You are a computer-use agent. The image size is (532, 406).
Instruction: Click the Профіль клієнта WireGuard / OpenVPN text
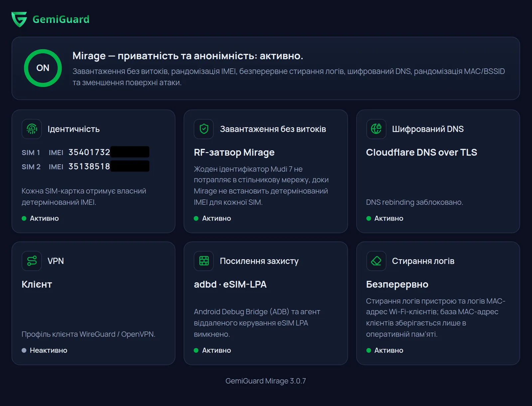point(88,334)
